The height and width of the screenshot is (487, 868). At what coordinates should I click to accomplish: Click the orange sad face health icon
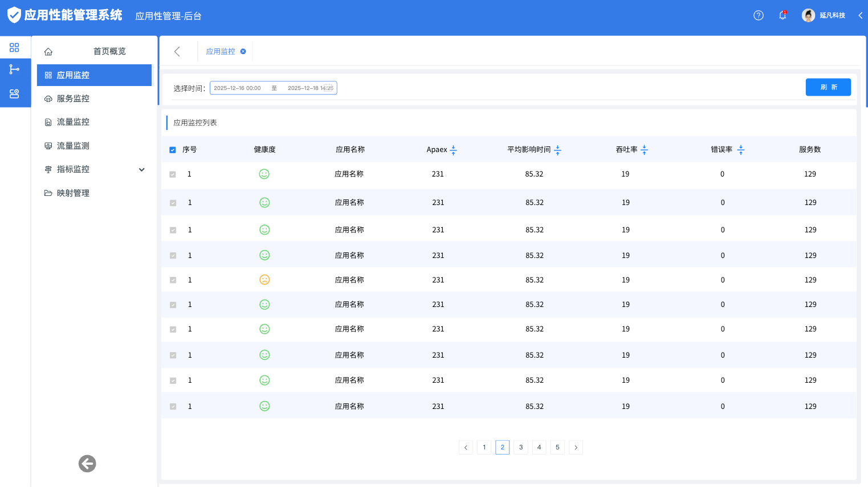point(264,280)
